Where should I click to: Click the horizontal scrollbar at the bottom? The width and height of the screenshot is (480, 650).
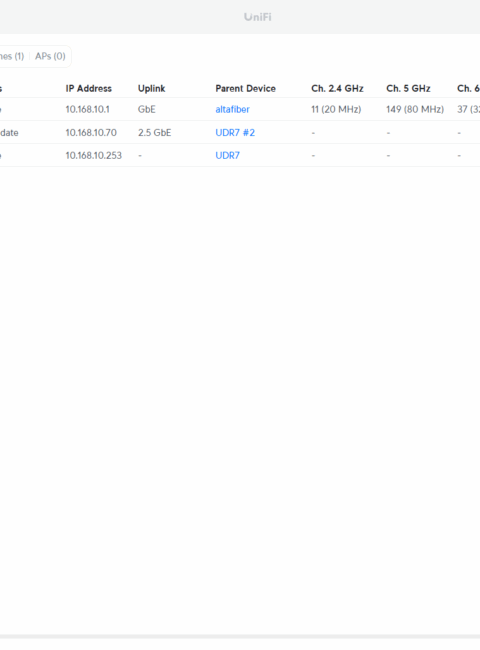[x=240, y=636]
